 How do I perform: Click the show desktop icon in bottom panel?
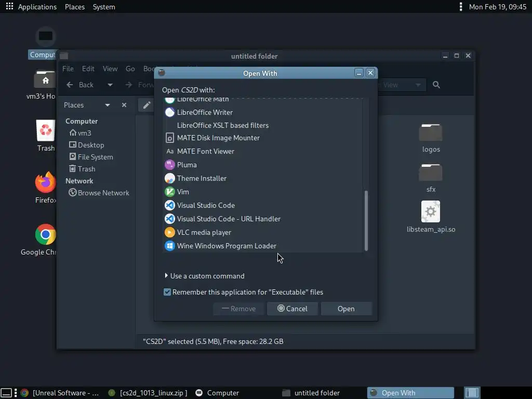[6, 393]
